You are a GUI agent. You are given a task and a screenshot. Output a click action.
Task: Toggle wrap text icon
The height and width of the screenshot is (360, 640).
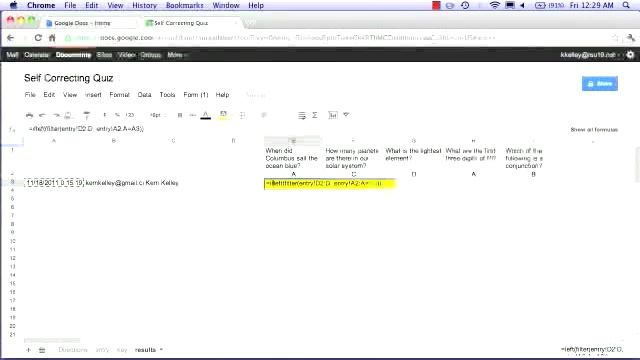302,116
